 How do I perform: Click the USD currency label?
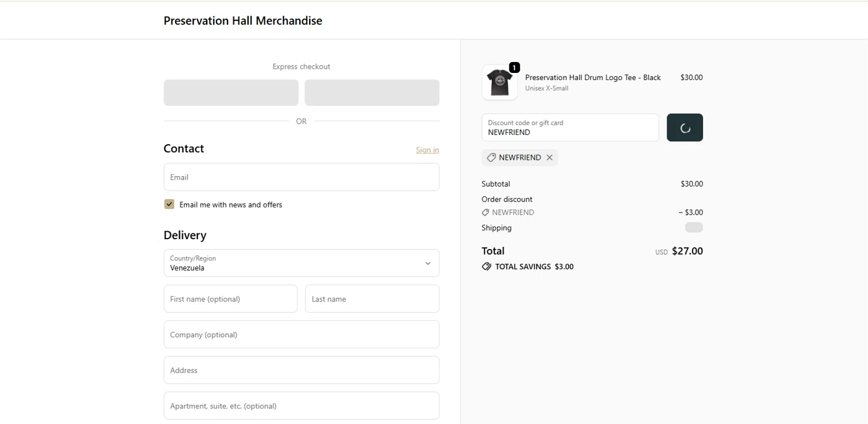click(x=661, y=253)
